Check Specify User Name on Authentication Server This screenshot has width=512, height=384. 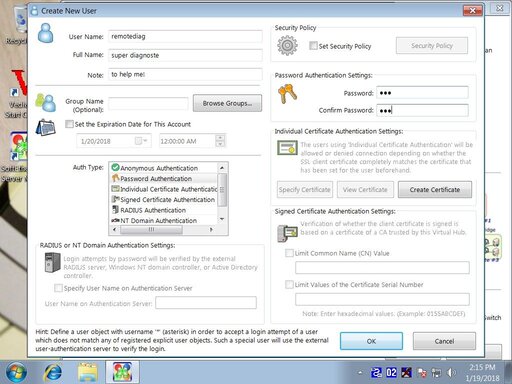[x=58, y=288]
